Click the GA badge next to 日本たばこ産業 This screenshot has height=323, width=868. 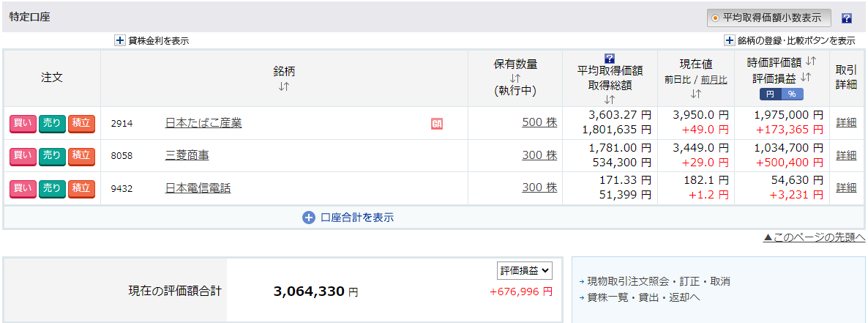click(x=437, y=124)
